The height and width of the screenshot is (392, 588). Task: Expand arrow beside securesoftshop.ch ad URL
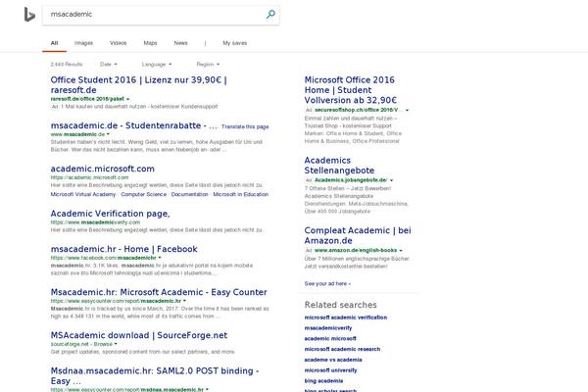(408, 111)
